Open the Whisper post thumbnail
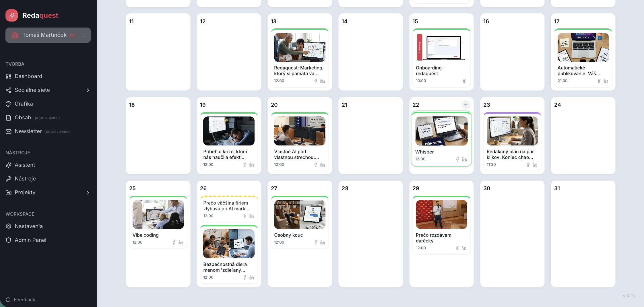 [x=441, y=131]
